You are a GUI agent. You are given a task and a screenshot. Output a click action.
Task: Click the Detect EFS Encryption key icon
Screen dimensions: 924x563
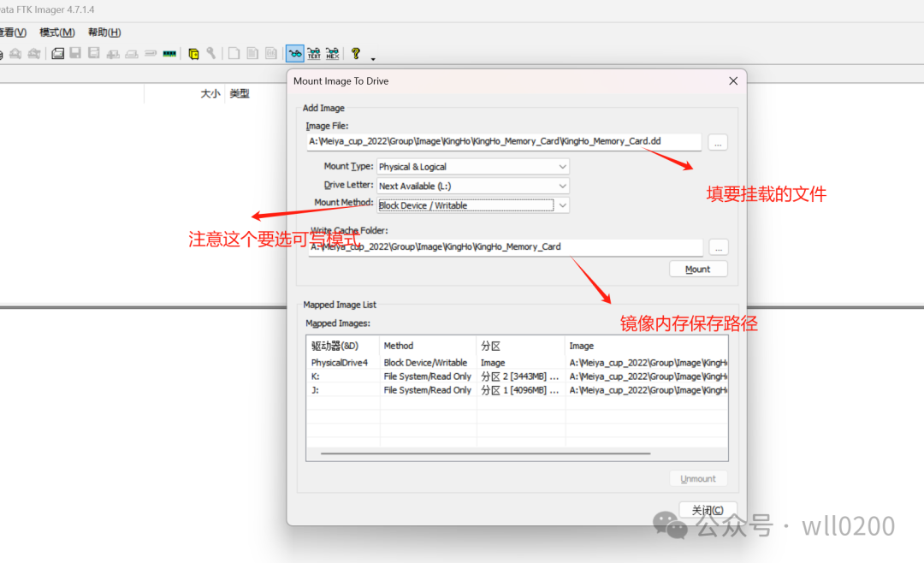tap(210, 54)
